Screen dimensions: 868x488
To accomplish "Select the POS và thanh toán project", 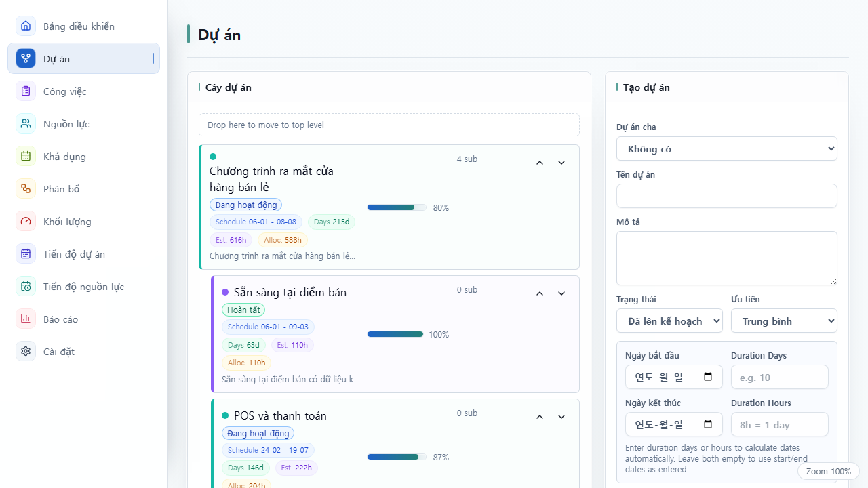I will (x=280, y=416).
